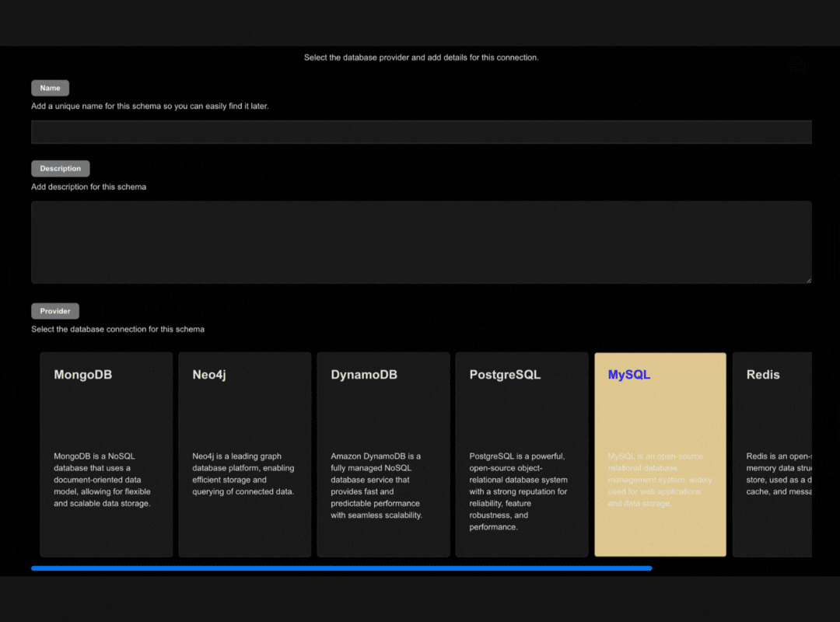Viewport: 840px width, 622px height.
Task: Click the PostgreSQL card heading
Action: 505,375
